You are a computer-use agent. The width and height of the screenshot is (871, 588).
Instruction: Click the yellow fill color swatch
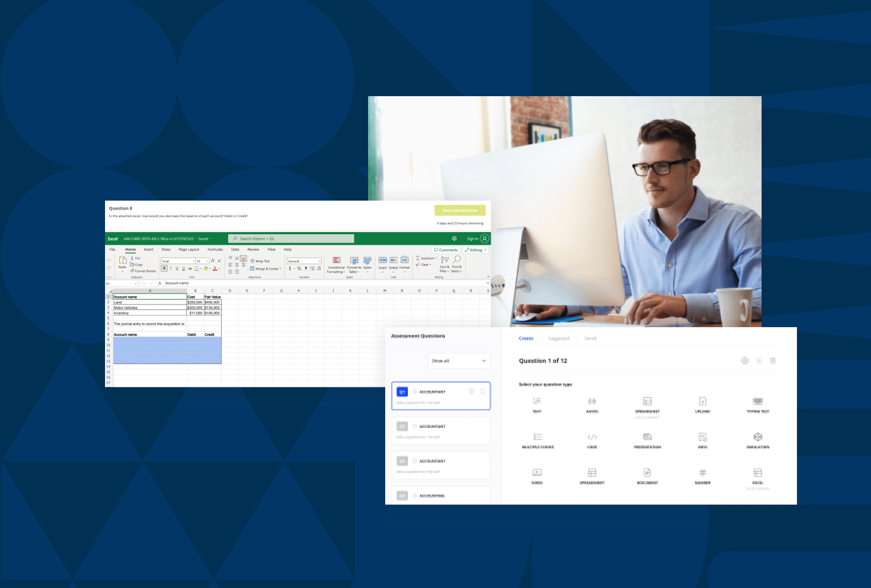point(206,269)
